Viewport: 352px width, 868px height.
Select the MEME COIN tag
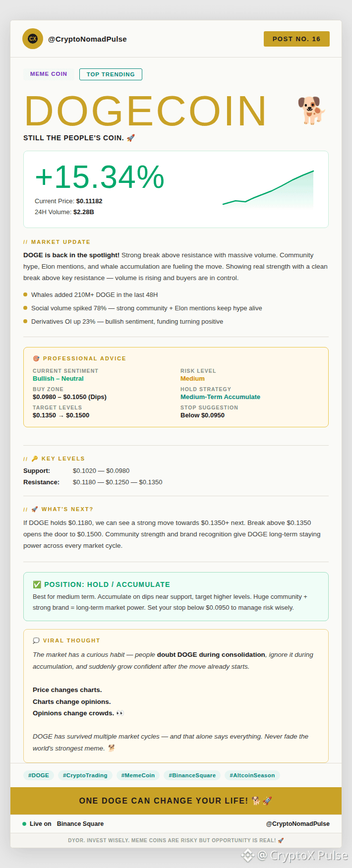point(49,74)
